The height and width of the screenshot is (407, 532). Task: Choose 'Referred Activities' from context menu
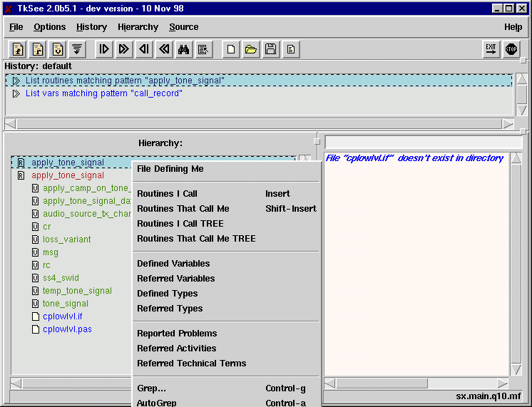[x=226, y=349]
